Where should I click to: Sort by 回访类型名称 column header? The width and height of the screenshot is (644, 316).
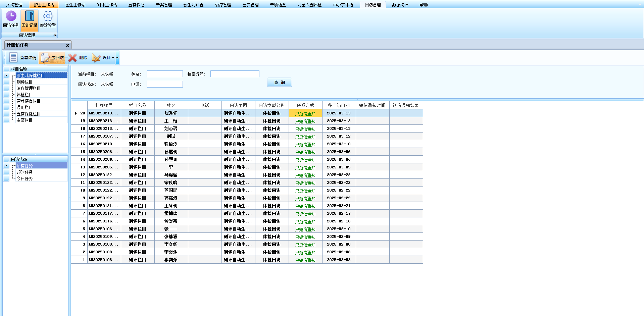(x=272, y=105)
